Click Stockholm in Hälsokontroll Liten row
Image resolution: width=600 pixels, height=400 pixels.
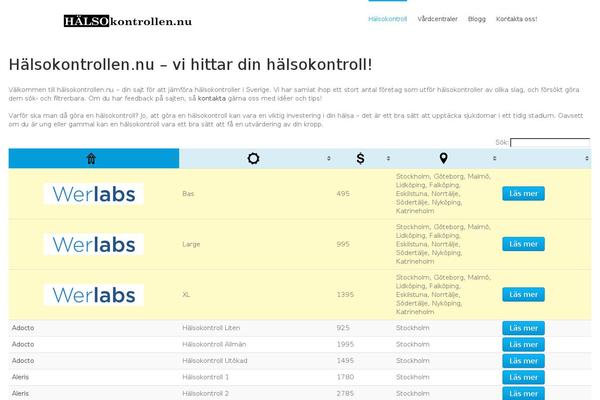412,328
